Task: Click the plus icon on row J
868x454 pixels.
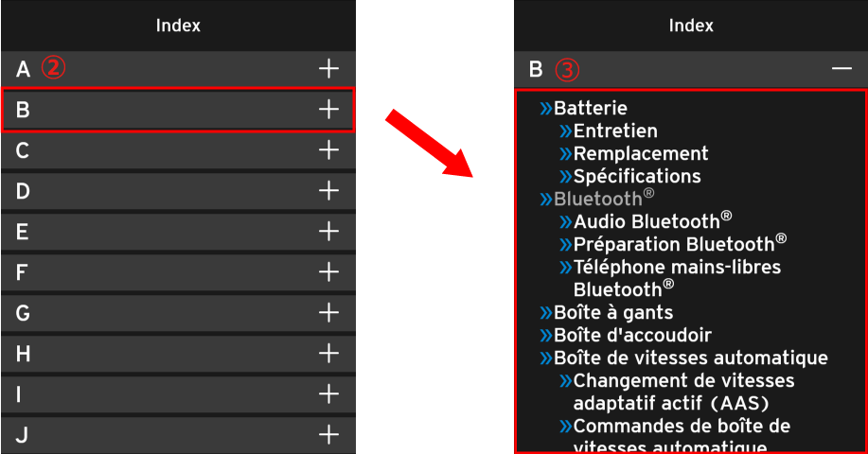Action: pos(328,435)
